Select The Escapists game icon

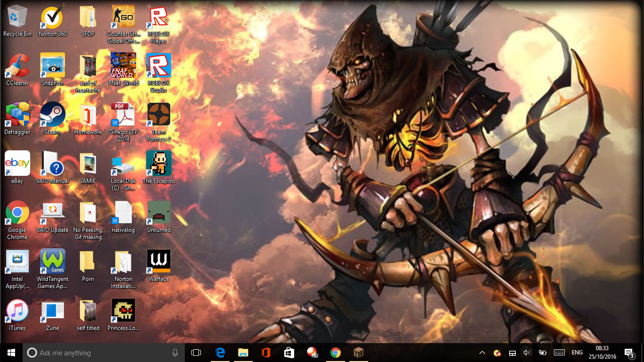158,164
